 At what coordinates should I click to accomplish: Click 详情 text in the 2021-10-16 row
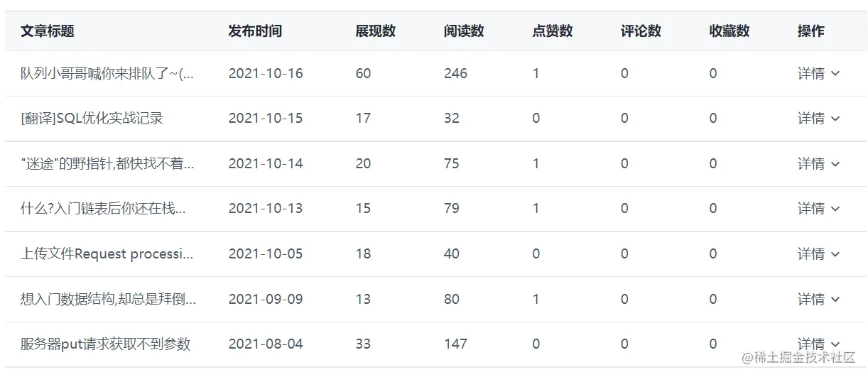point(811,73)
